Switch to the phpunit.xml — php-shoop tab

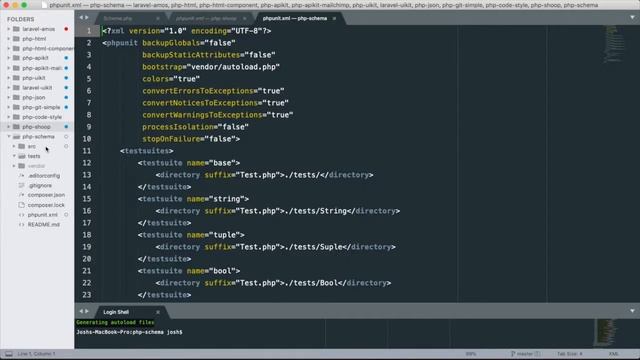(x=209, y=18)
